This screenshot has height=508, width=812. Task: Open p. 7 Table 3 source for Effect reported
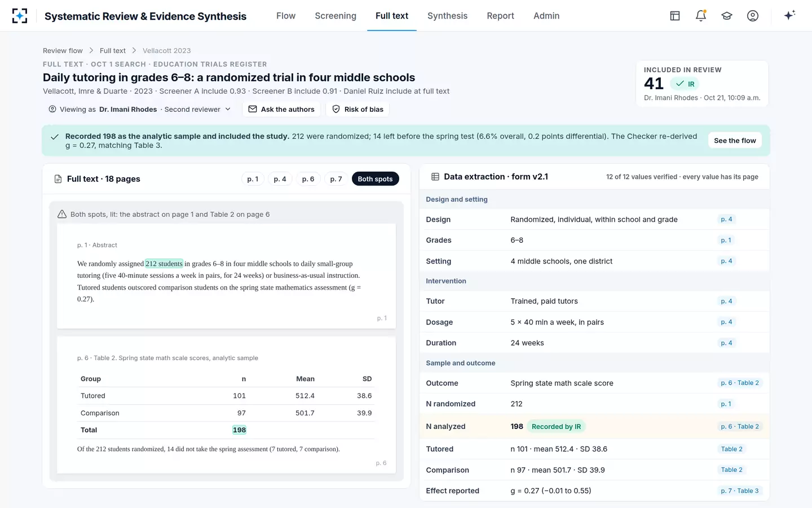pos(740,491)
